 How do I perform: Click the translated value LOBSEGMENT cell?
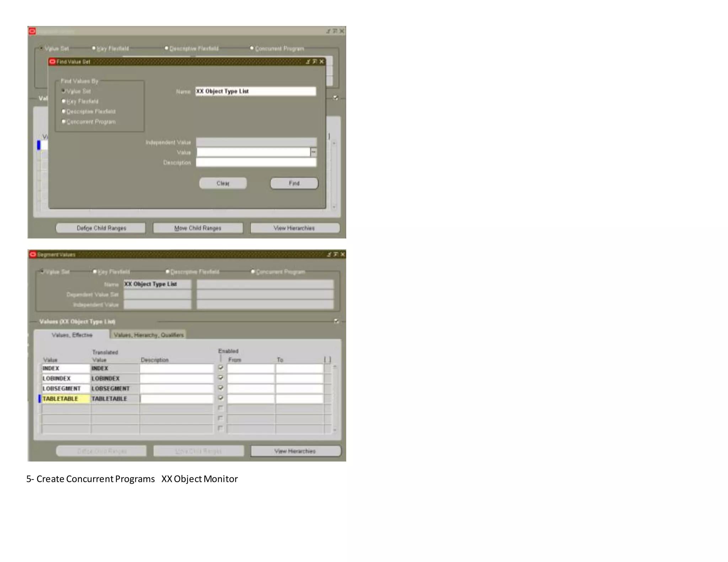(x=115, y=389)
